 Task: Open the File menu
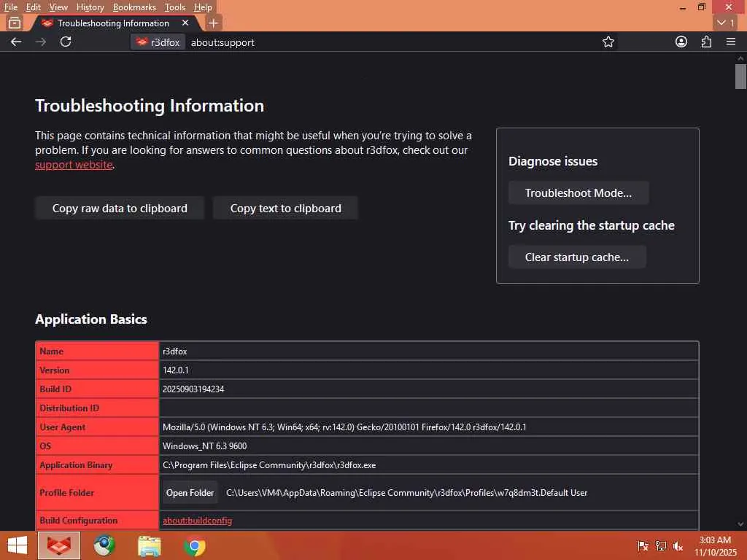tap(10, 7)
